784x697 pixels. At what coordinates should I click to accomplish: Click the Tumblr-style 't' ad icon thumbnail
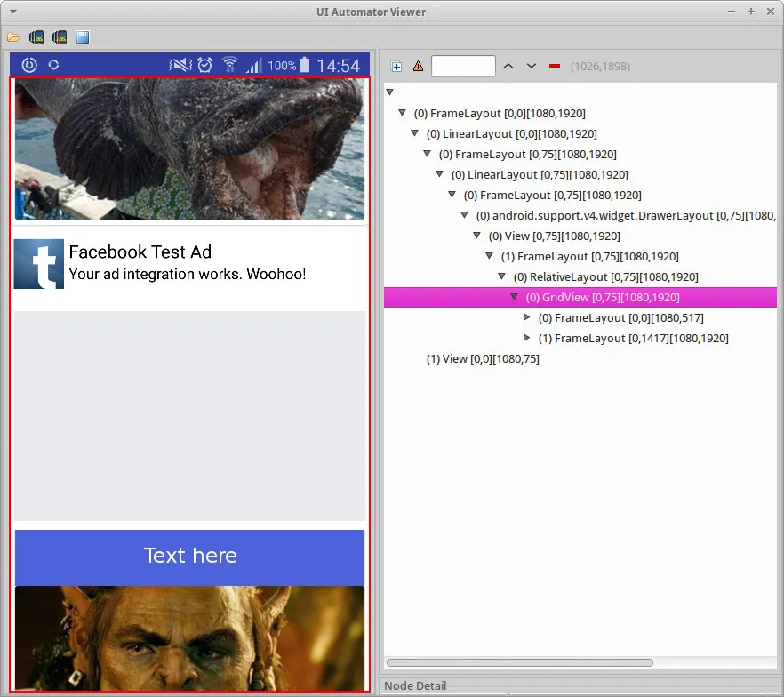coord(39,264)
